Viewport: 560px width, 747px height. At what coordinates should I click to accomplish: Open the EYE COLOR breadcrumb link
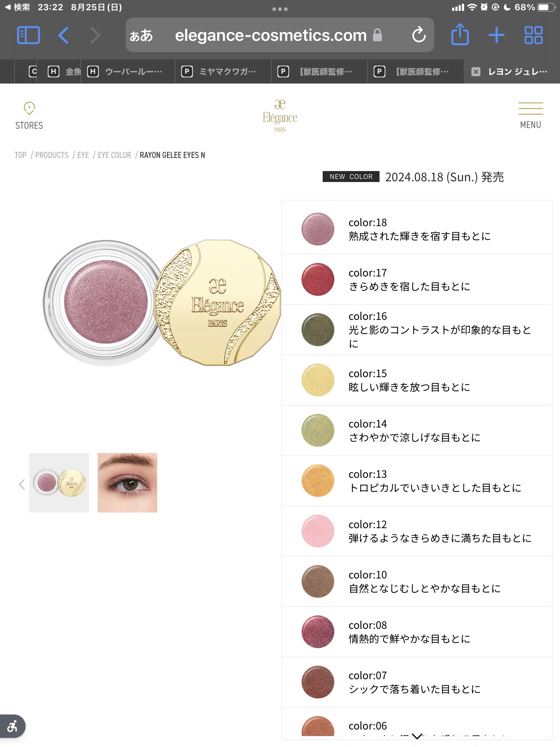(x=114, y=155)
